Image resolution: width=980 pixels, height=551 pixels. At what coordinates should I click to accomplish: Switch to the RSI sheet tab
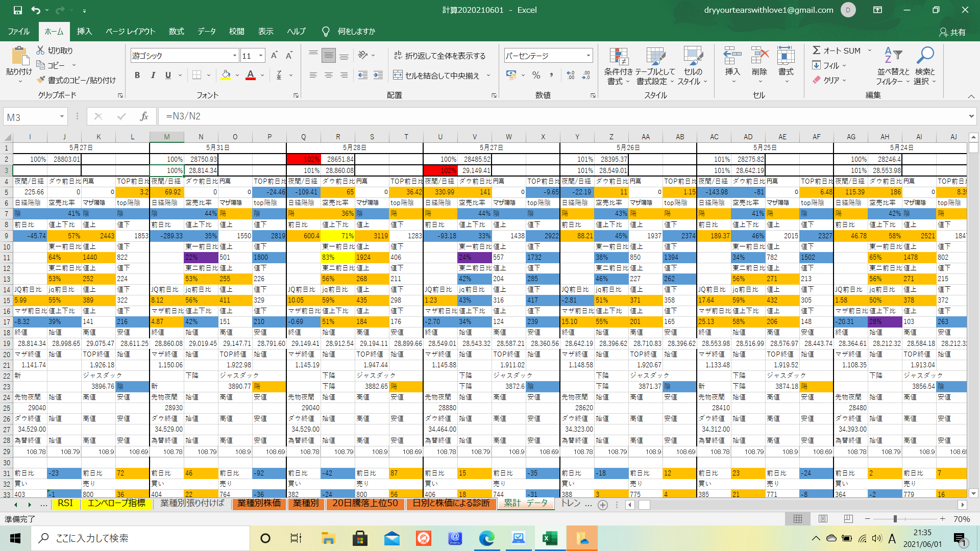pos(65,504)
